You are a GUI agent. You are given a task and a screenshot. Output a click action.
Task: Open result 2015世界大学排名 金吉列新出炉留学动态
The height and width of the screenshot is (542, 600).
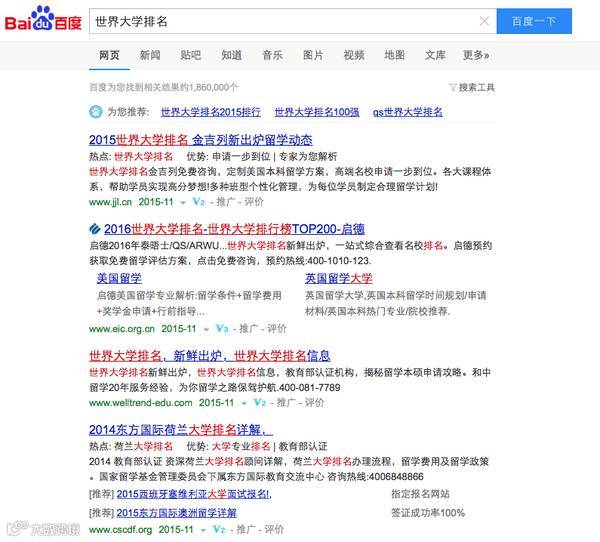click(x=201, y=140)
